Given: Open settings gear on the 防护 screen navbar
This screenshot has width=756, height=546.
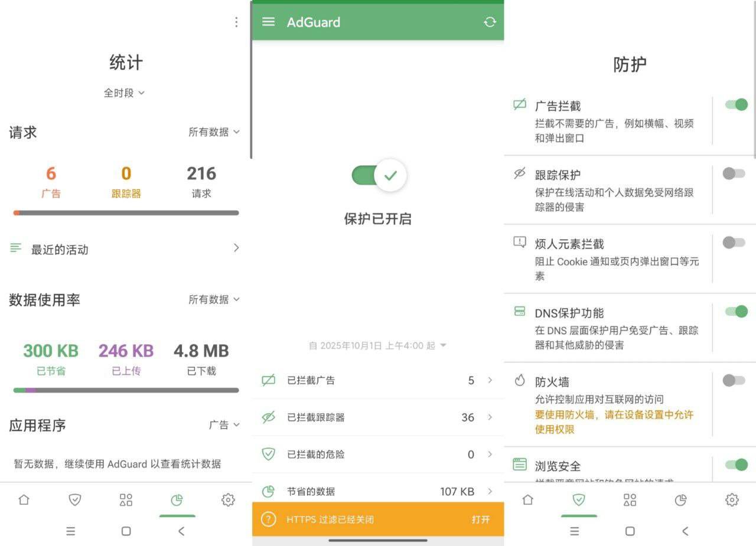Looking at the screenshot, I should point(732,500).
